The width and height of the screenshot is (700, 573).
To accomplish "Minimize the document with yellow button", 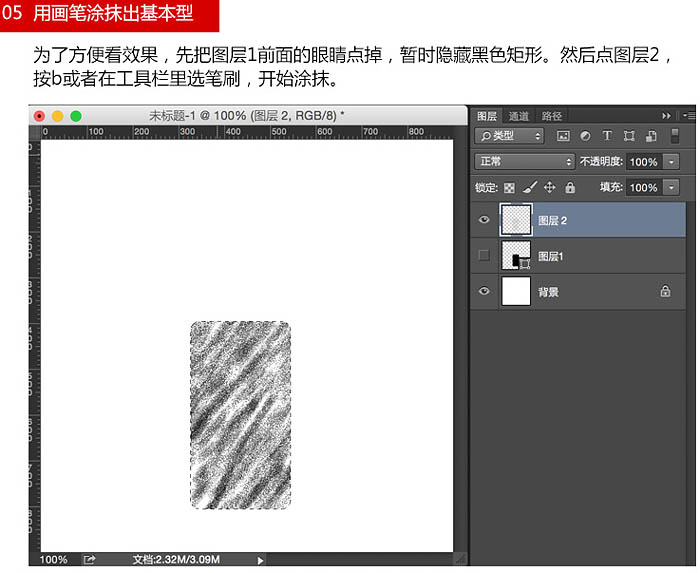I will click(x=58, y=116).
